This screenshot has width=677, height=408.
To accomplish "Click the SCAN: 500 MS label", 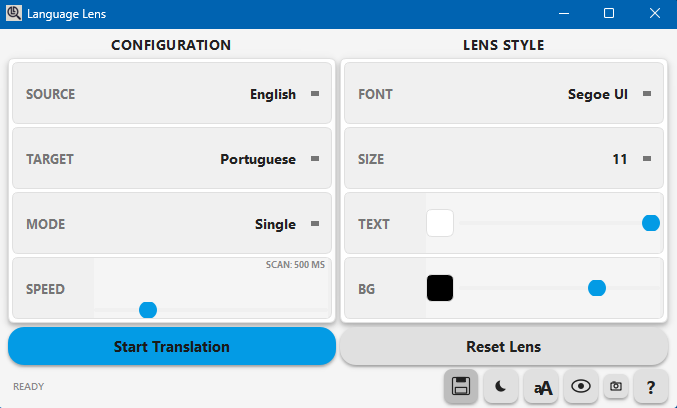I will pos(295,265).
